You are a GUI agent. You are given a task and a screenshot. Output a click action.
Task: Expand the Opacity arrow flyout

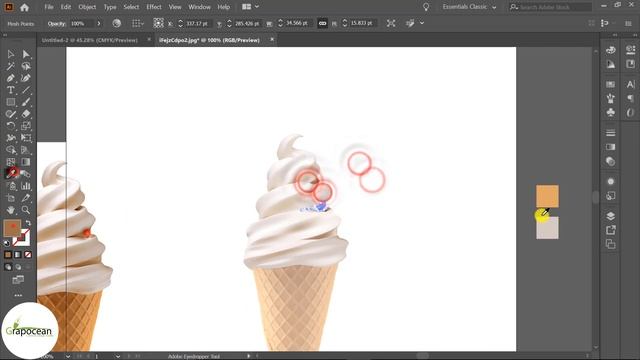pyautogui.click(x=99, y=24)
